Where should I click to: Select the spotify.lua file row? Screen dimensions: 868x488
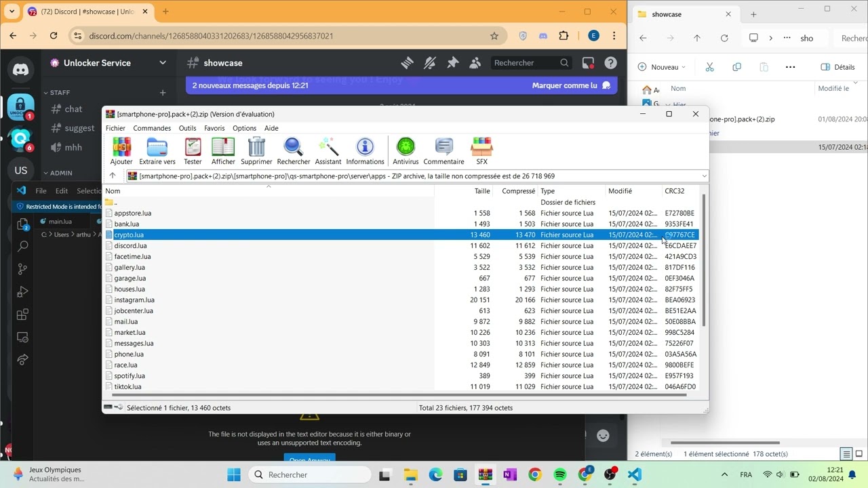tap(401, 375)
